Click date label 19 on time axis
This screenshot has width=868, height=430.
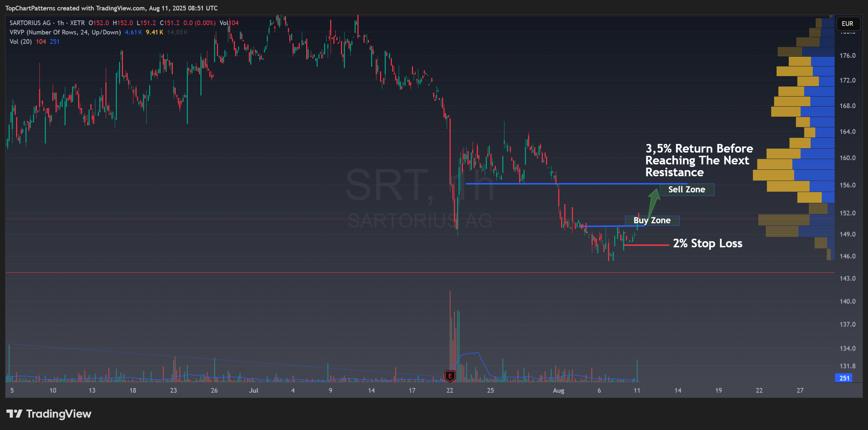718,391
